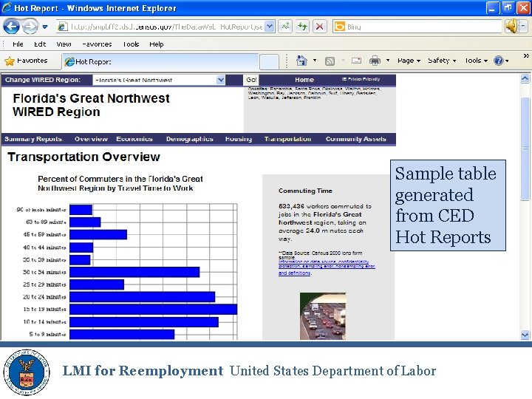Click the Bing search box
Image resolution: width=532 pixels, height=399 pixels.
(417, 27)
